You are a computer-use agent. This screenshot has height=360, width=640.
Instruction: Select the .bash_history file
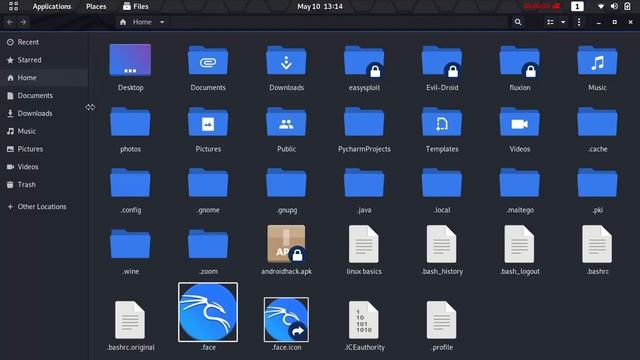pos(442,244)
